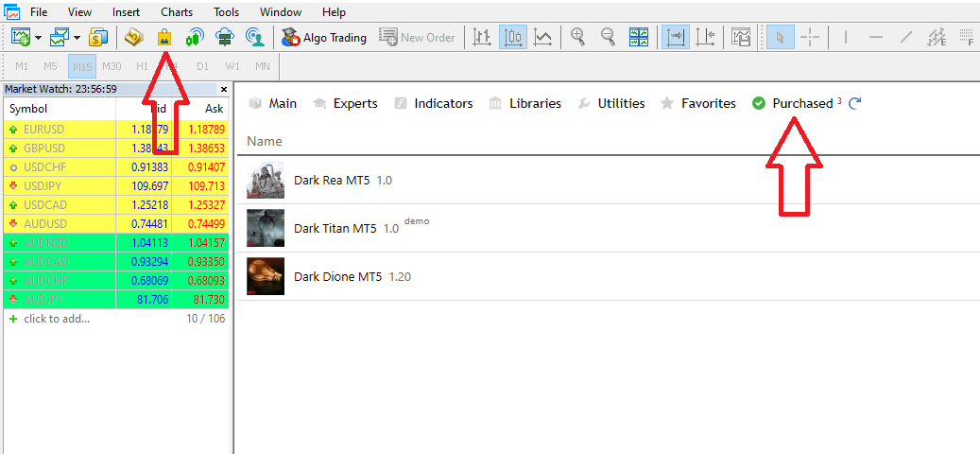Select the W1 timeframe
The height and width of the screenshot is (454, 980).
232,66
